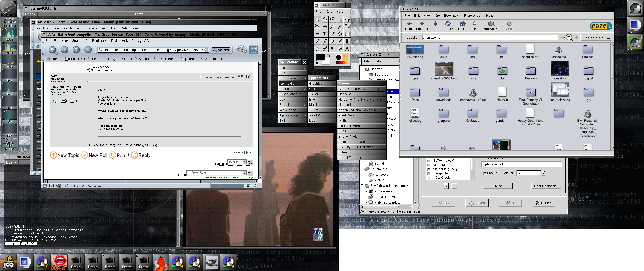Image resolution: width=644 pixels, height=271 pixels.
Task: Select the Eraser tool in GIMP
Action: coord(332,41)
